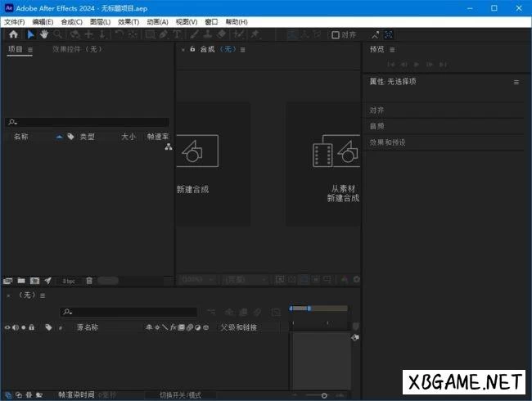Click the 8 bpc color depth button
532x401 pixels.
tap(69, 281)
